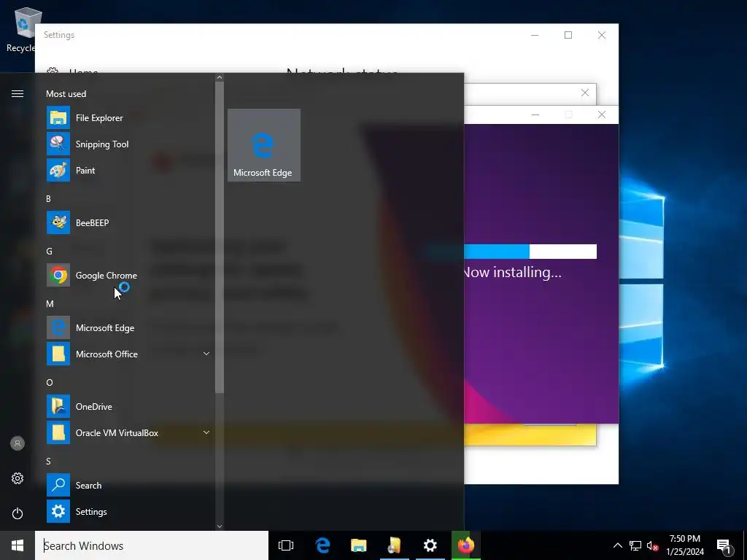Switch to Settings on the taskbar
Viewport: 747px width, 560px height.
(430, 545)
